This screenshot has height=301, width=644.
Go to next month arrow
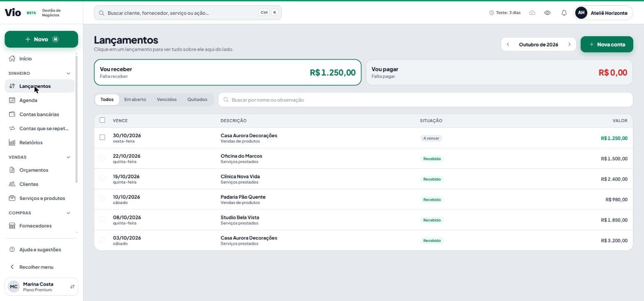point(569,44)
